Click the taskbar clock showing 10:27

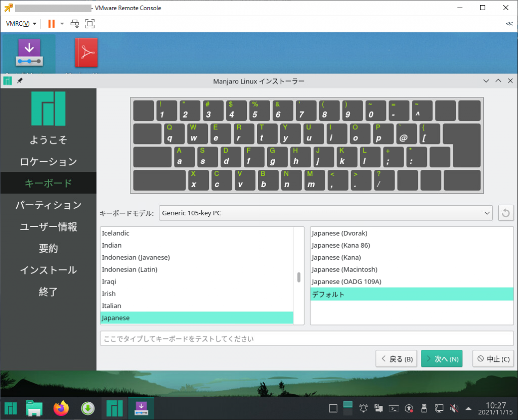495,409
